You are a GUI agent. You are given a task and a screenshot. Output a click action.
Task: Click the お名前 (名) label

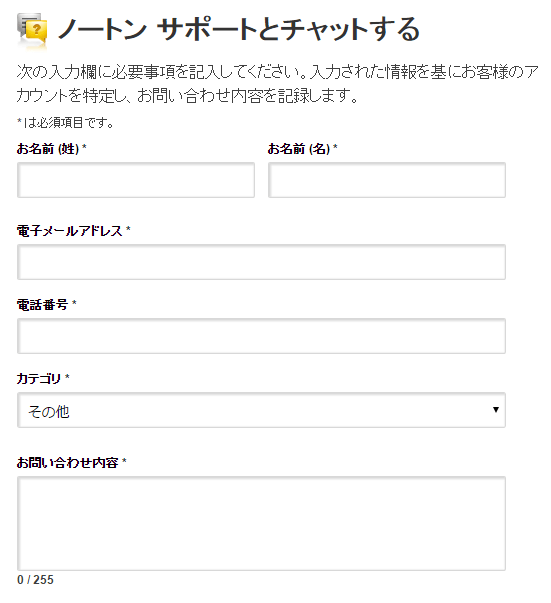pos(302,148)
